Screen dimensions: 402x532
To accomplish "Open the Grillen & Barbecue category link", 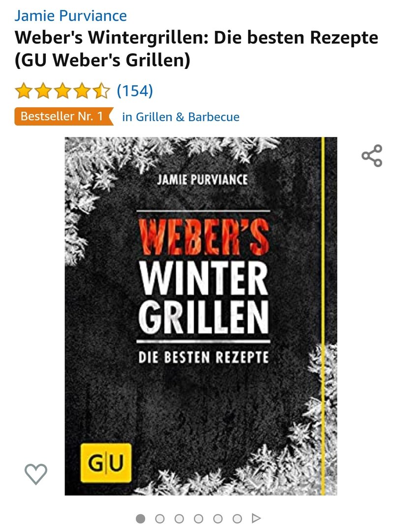I will [x=181, y=117].
